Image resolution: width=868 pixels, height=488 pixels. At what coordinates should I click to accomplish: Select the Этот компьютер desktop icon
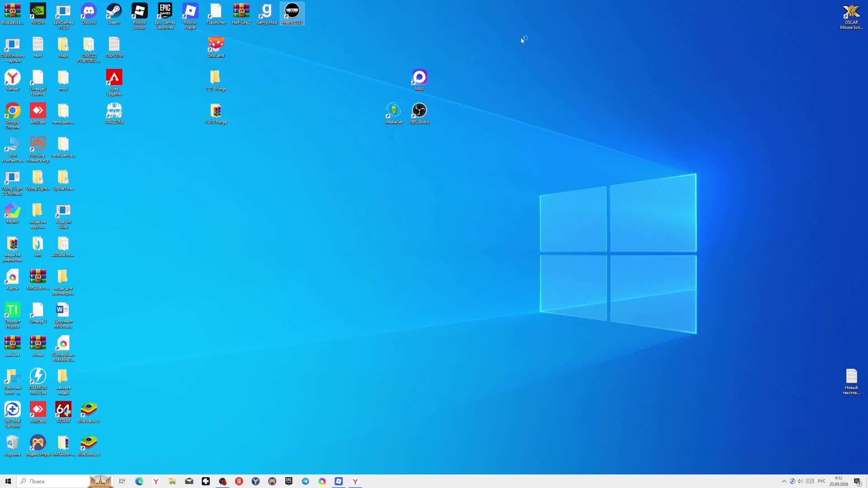click(13, 149)
